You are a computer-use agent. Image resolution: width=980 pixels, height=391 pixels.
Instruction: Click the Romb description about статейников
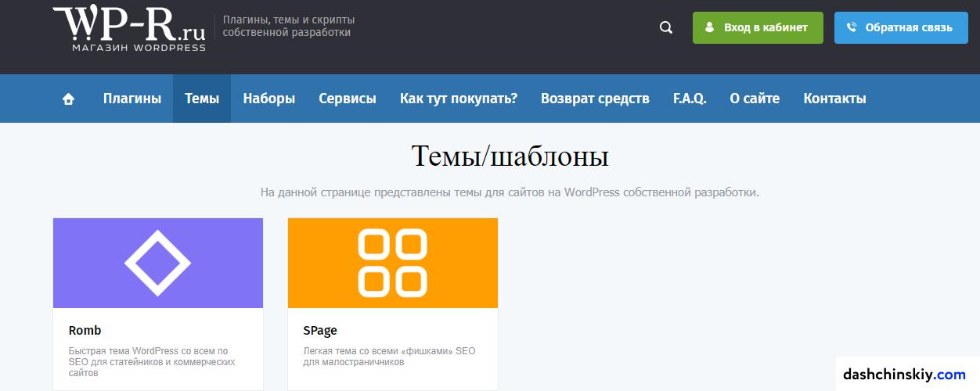152,362
